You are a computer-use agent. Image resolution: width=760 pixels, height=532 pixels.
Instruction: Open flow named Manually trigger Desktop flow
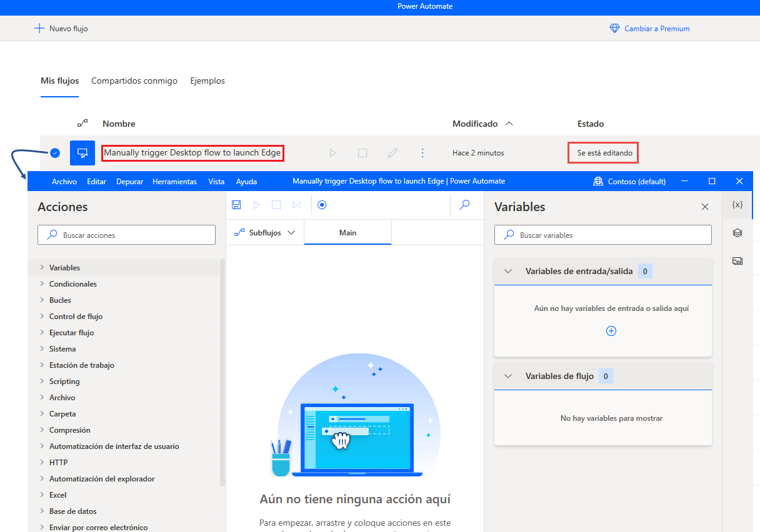click(192, 153)
